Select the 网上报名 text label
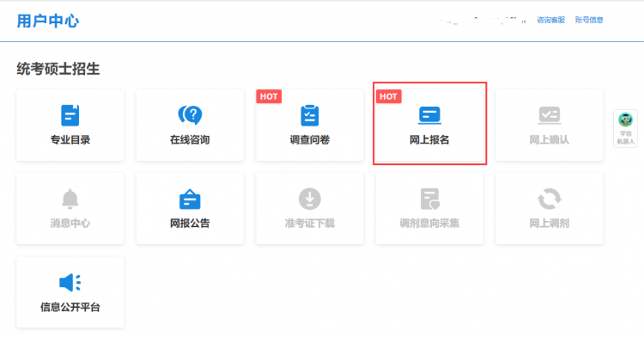The height and width of the screenshot is (337, 644). click(x=429, y=140)
